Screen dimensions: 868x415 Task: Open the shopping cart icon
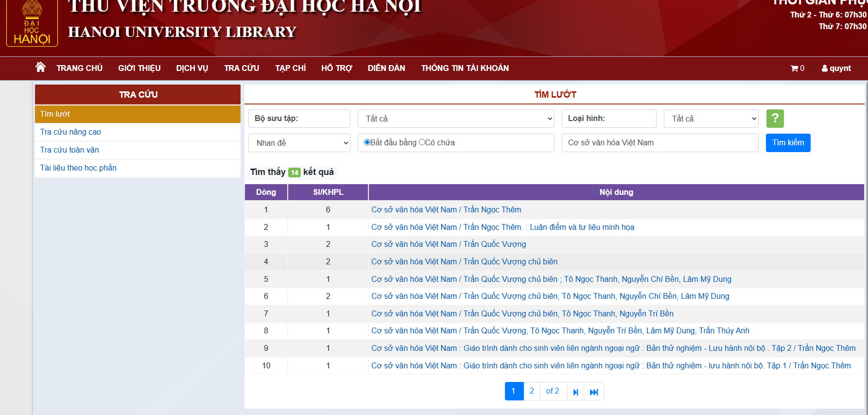point(794,69)
